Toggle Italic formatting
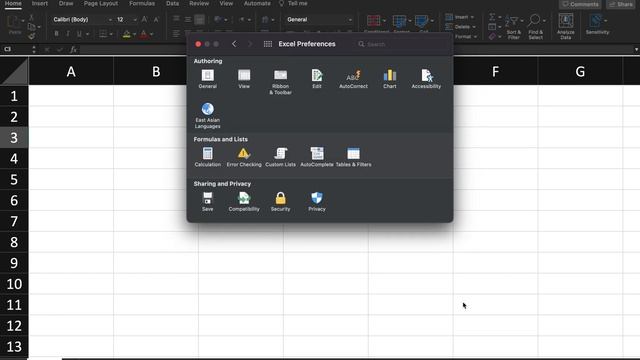 (x=68, y=33)
